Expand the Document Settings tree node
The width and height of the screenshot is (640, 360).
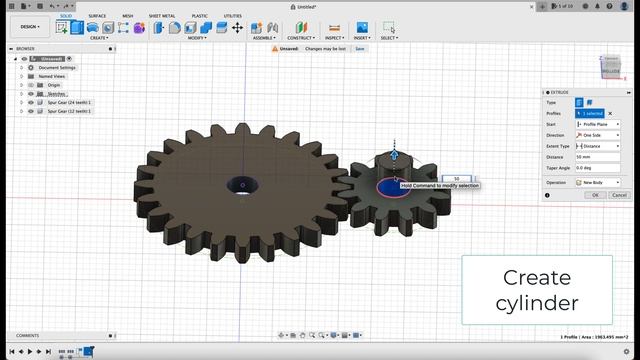click(22, 68)
